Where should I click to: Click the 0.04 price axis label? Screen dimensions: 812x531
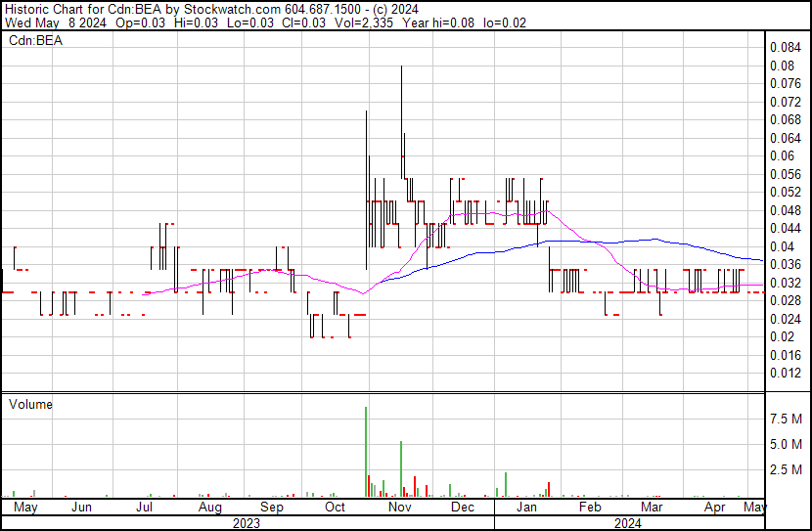[782, 246]
